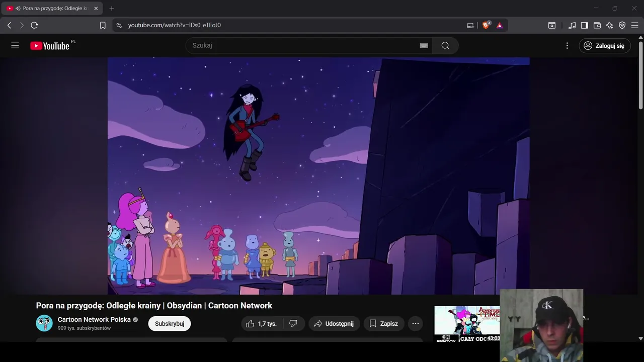Open the YouTube guide menu
This screenshot has width=644, height=362.
click(x=15, y=45)
